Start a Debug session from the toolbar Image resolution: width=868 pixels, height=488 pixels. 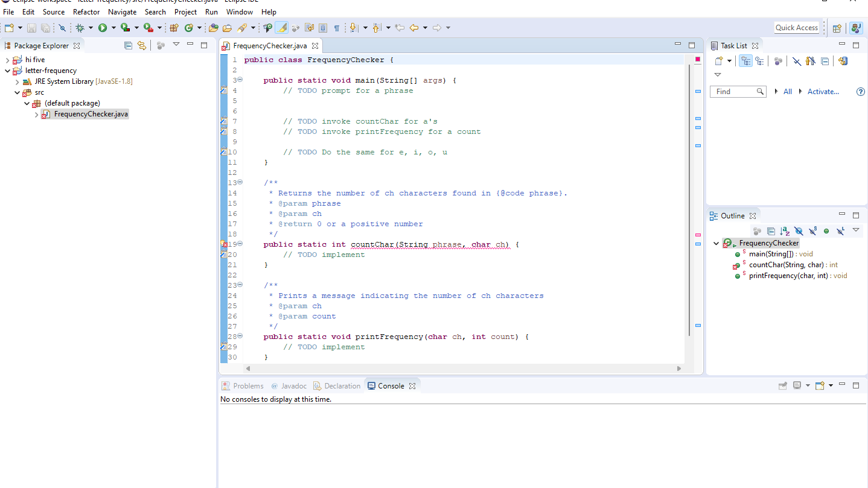coord(80,27)
